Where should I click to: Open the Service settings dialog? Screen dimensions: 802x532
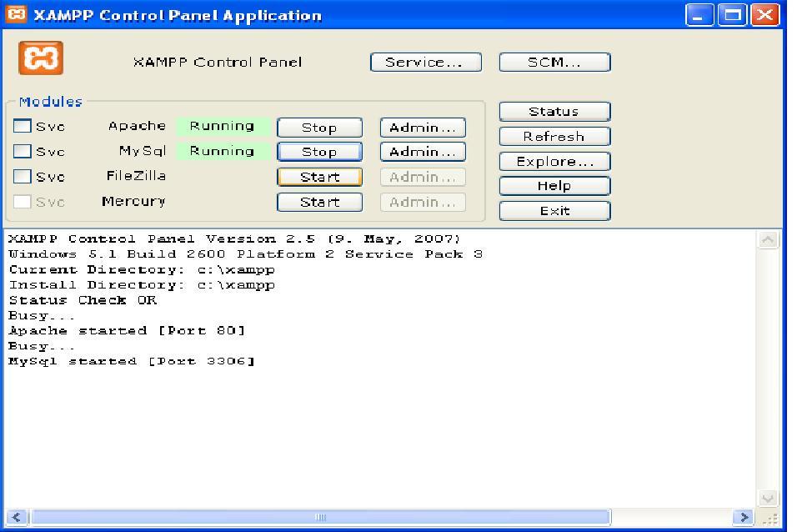pos(425,62)
